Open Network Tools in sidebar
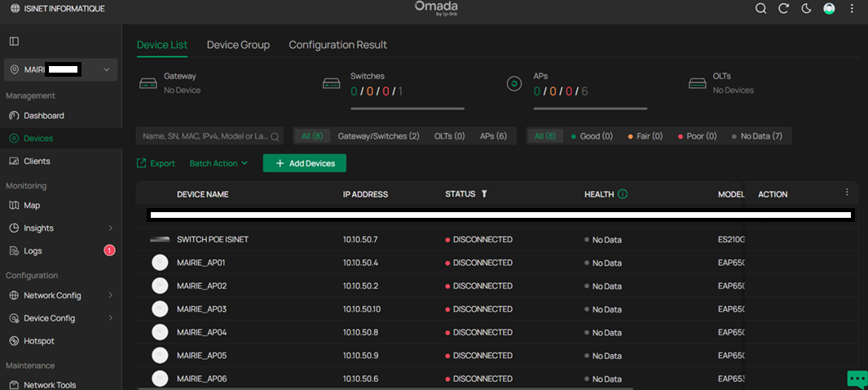 point(50,385)
